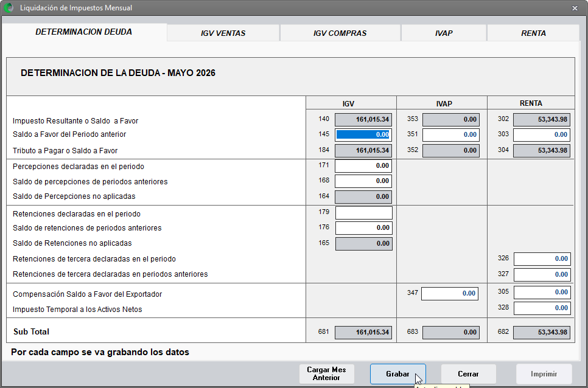Click the IGV column header
588x388 pixels.
348,104
